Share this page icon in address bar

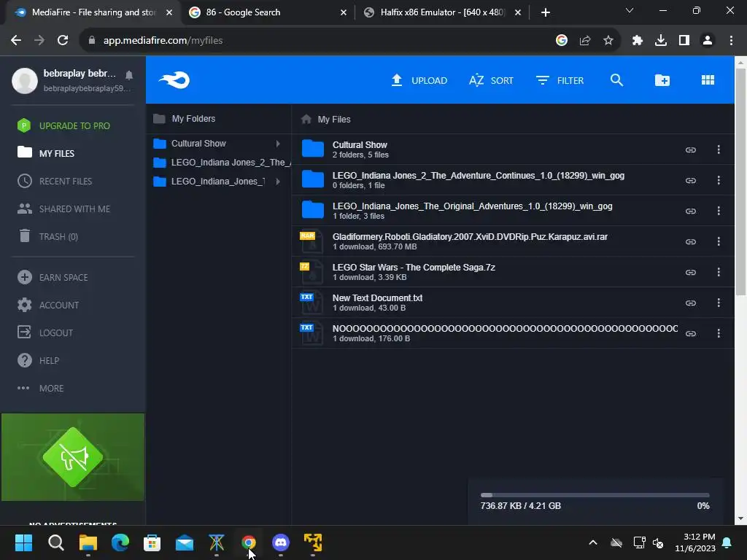584,41
